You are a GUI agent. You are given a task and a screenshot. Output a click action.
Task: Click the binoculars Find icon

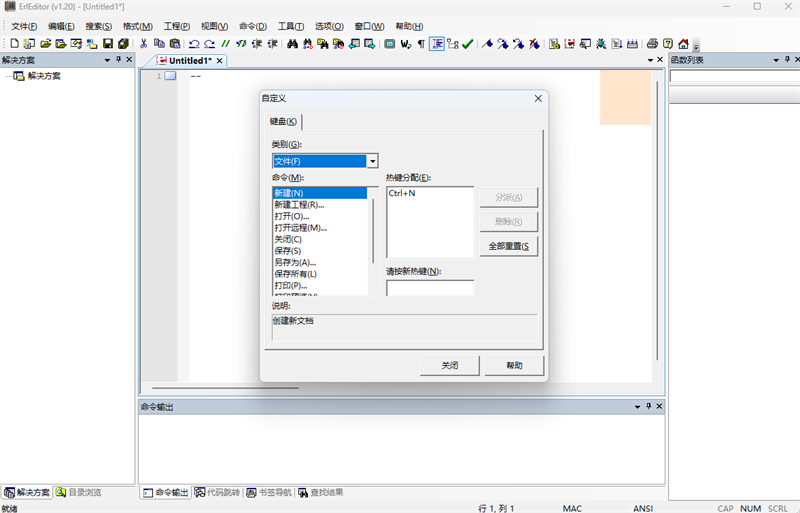[x=292, y=44]
